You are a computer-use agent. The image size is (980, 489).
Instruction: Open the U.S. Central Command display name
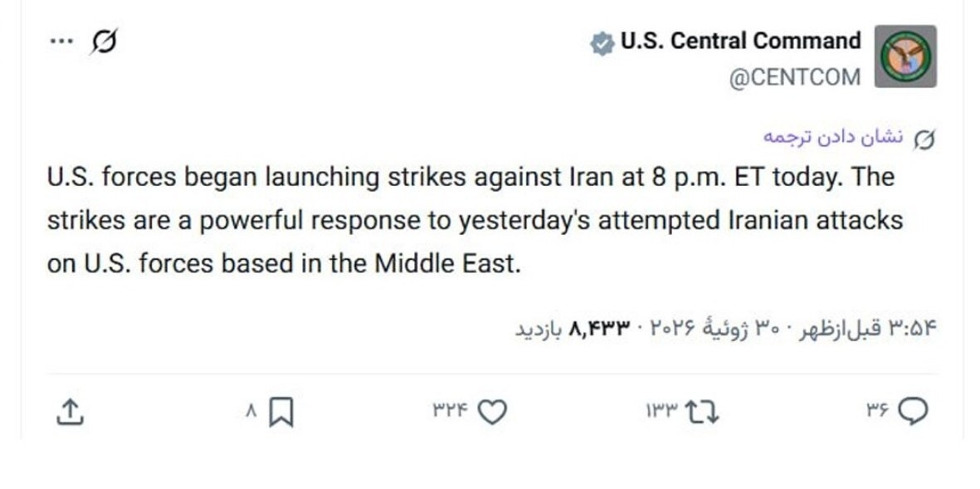(x=741, y=42)
